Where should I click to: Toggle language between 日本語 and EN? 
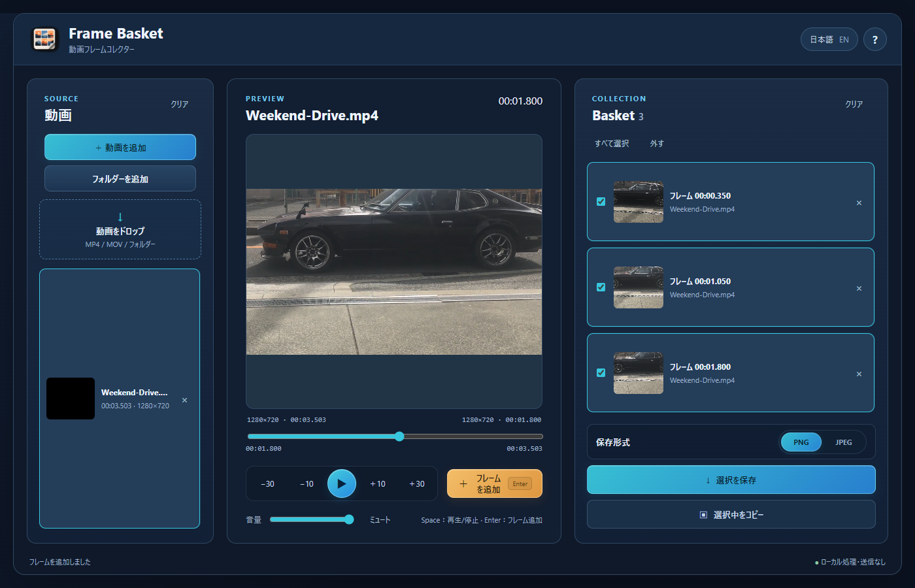pyautogui.click(x=829, y=40)
